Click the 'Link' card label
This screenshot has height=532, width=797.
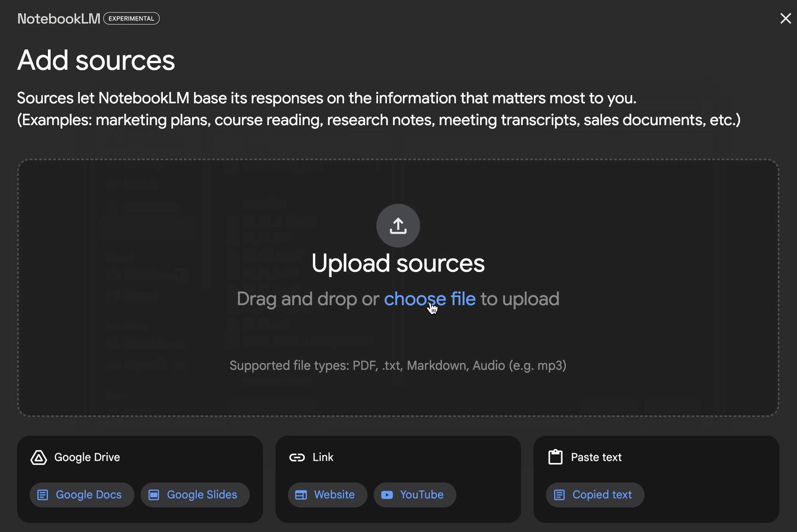(x=323, y=457)
